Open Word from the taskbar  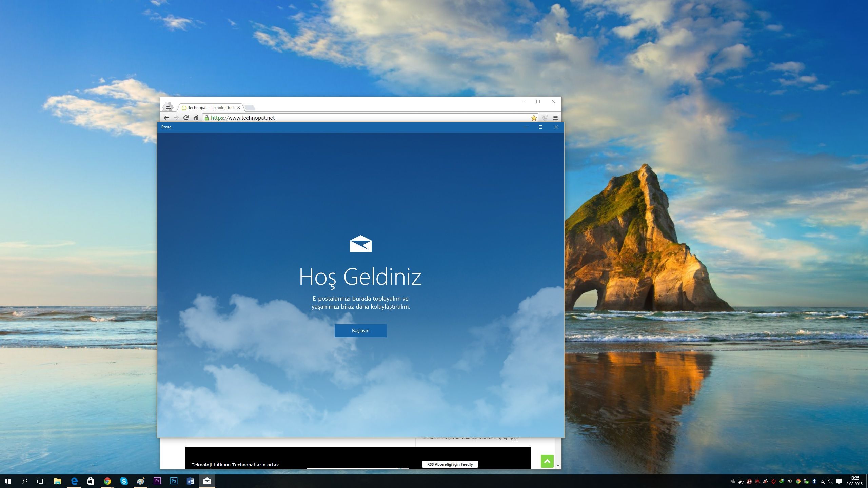[x=190, y=481]
